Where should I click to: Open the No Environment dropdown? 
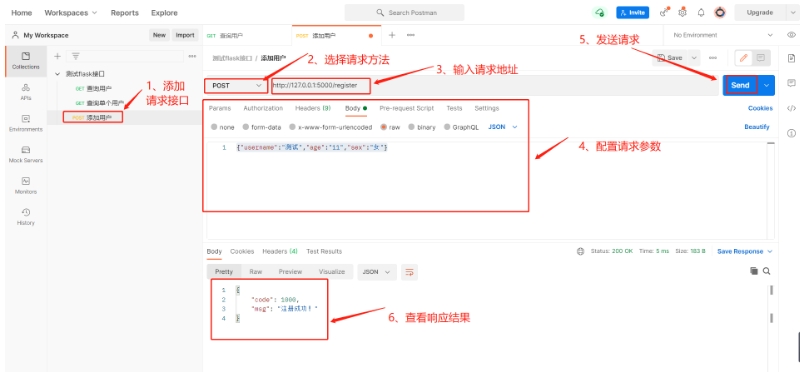pyautogui.click(x=722, y=35)
